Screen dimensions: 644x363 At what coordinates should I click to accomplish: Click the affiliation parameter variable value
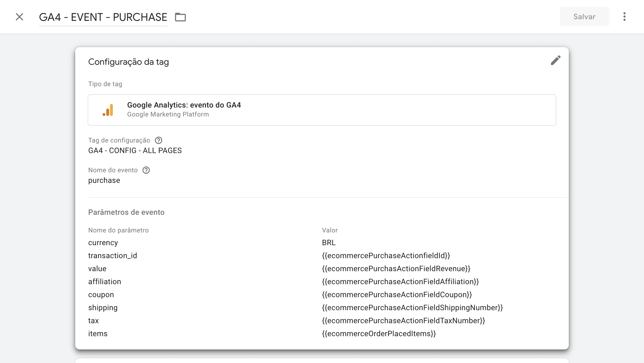click(x=400, y=282)
